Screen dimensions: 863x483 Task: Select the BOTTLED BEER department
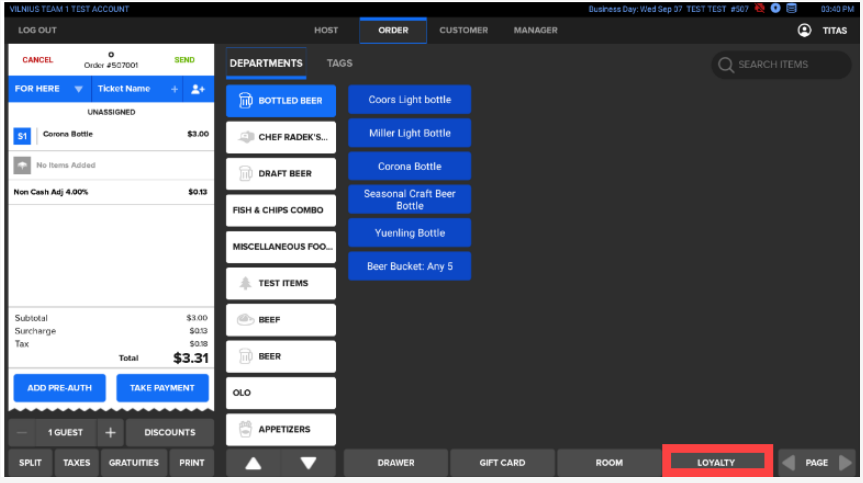[x=281, y=101]
